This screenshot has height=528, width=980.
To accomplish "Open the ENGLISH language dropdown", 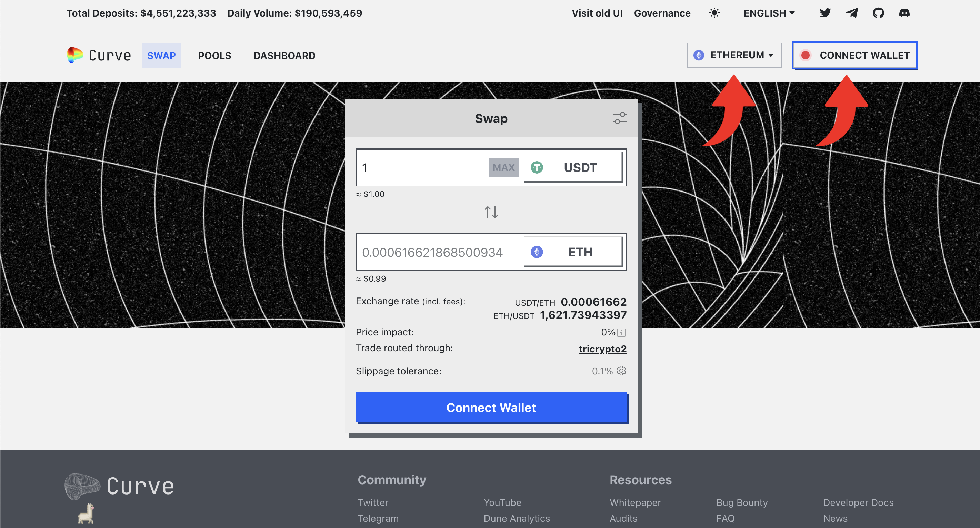I will point(769,13).
